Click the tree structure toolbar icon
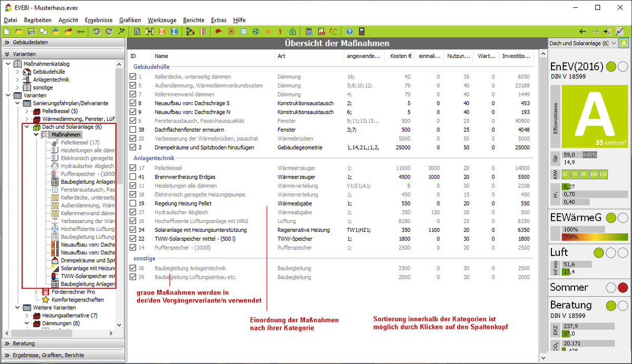The width and height of the screenshot is (632, 364). click(x=191, y=32)
